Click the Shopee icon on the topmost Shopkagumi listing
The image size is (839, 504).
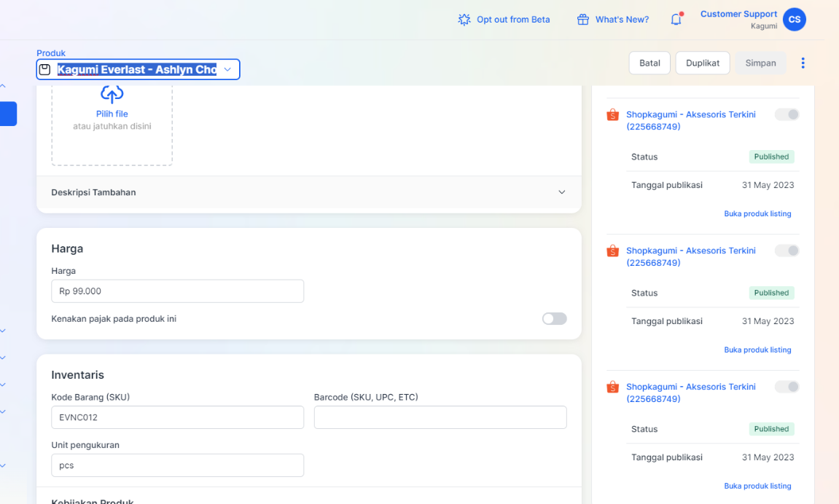[612, 114]
